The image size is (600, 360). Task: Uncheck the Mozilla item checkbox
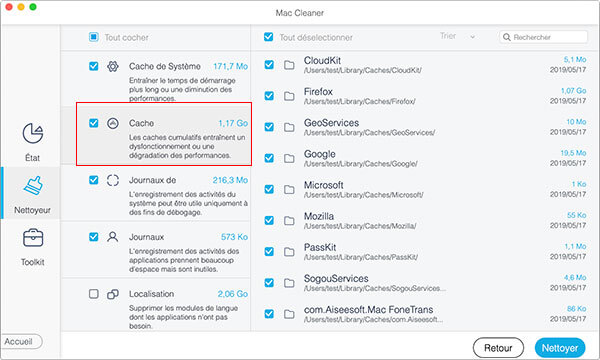coord(269,220)
